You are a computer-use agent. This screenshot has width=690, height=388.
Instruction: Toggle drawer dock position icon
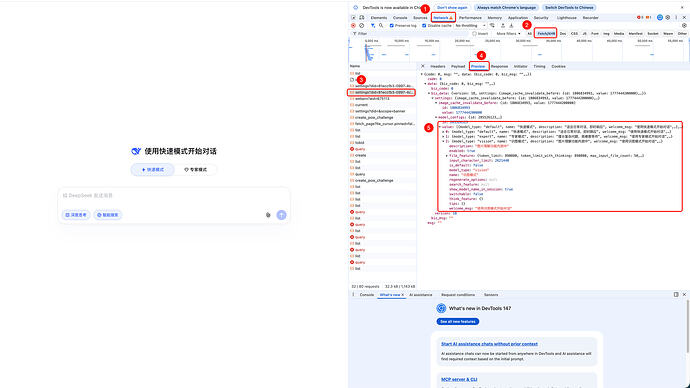point(676,294)
